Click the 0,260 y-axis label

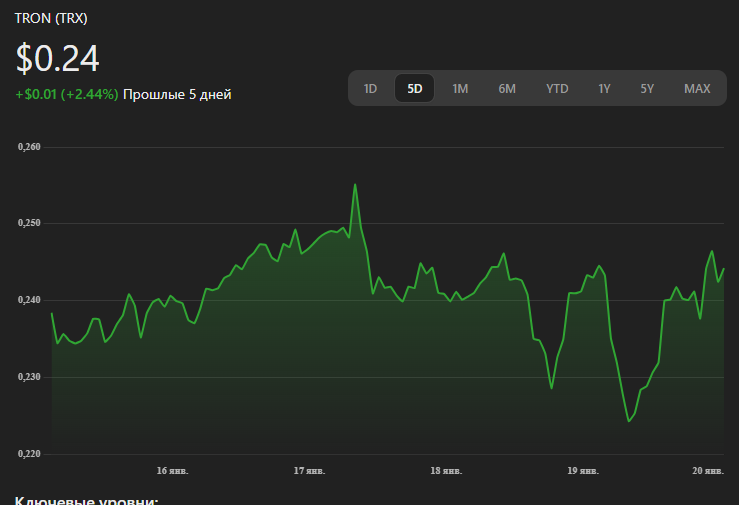point(29,147)
